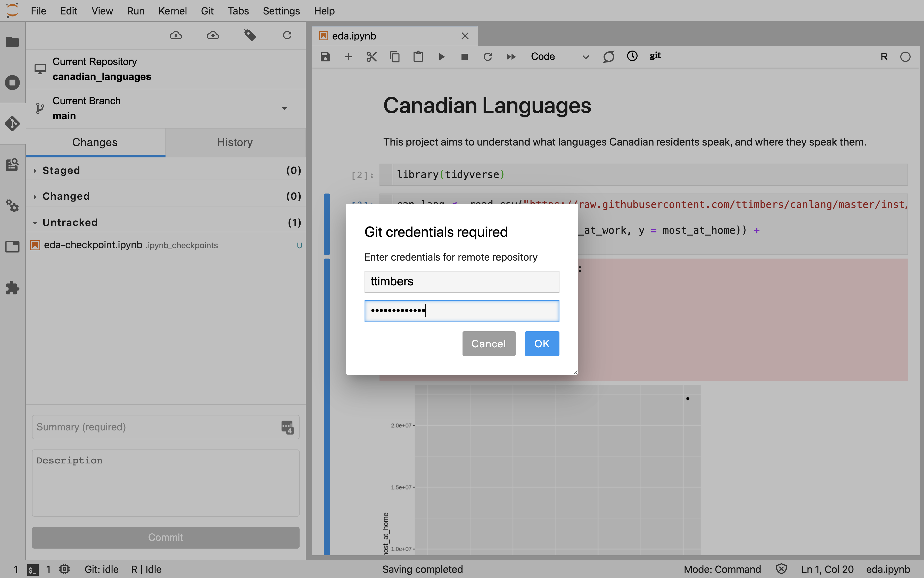Cancel the Git credentials dialog

point(489,344)
